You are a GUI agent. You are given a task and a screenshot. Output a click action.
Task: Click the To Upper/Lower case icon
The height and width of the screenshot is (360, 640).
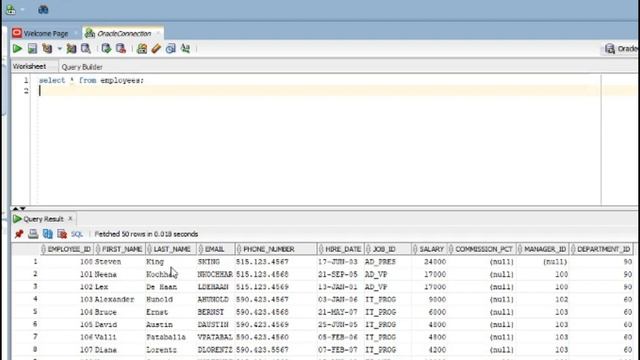point(185,49)
